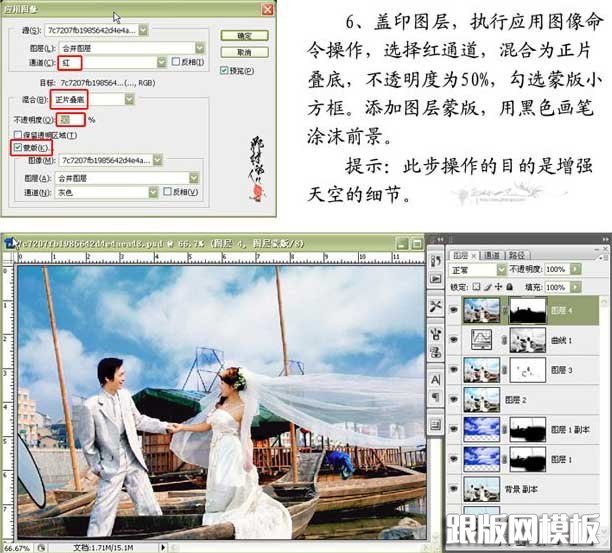This screenshot has width=612, height=553.
Task: Open the layer 填充 fill slider arrow
Action: coord(575,287)
